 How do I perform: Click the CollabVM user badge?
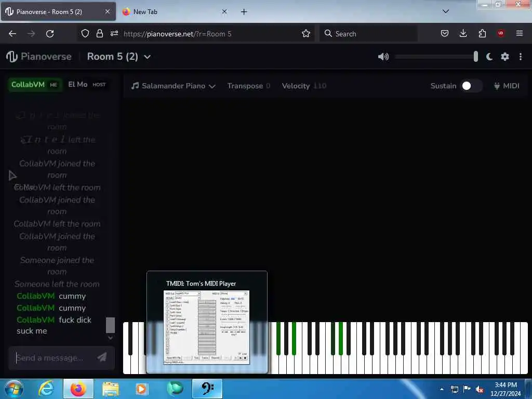coord(35,85)
